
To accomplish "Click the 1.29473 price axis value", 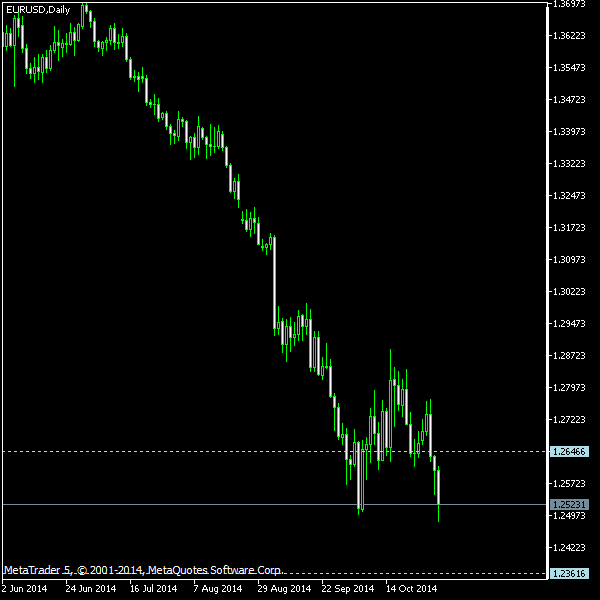I will [569, 324].
